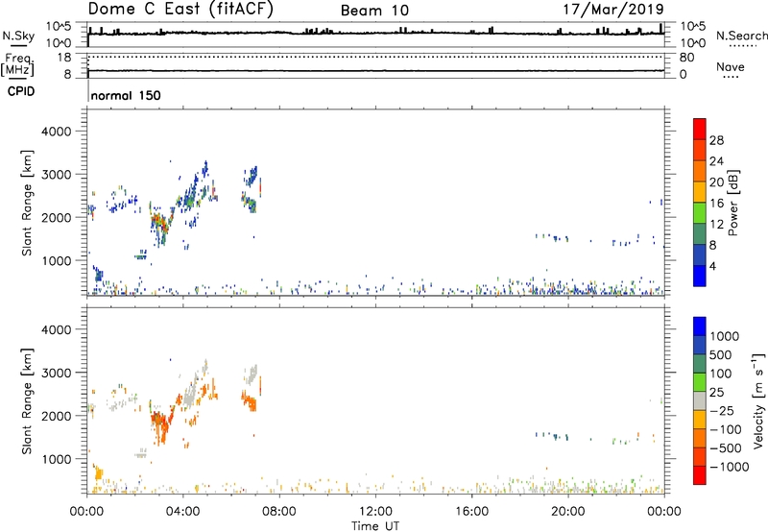Click the "4" power colorbar tick
Screen dimensions: 768x532
pyautogui.click(x=712, y=266)
